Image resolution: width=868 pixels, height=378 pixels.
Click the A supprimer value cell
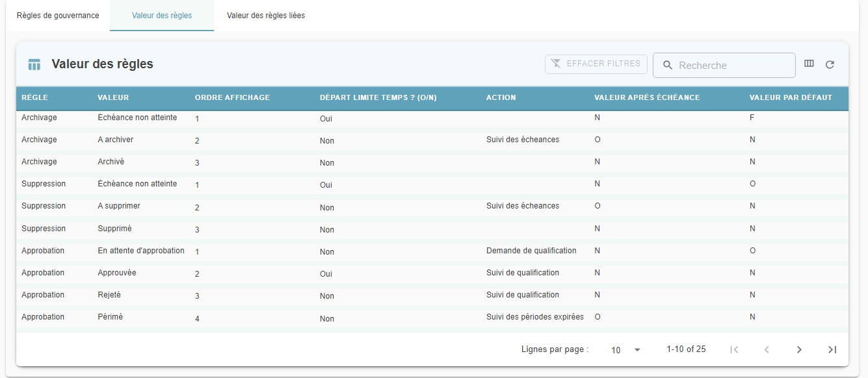(119, 206)
